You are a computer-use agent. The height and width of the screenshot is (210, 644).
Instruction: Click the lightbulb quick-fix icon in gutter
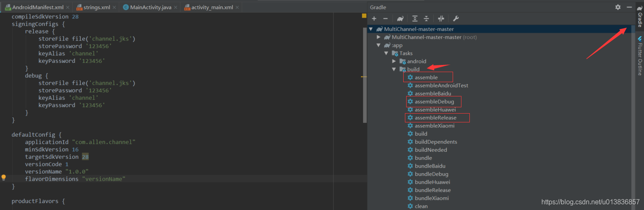4,178
